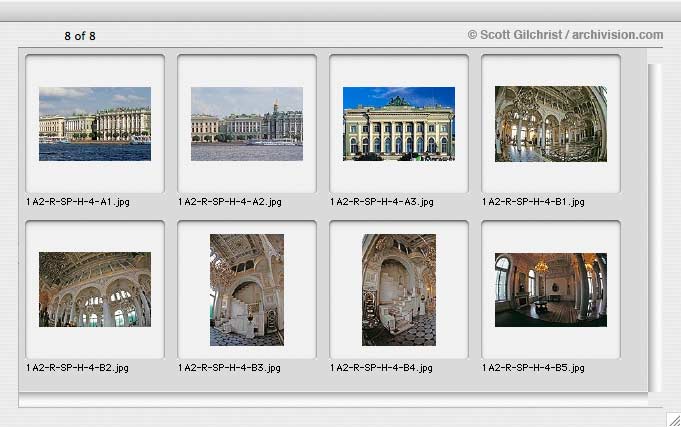Open thumbnail for 1A2-R-SP-H-4-B5.jpg

click(551, 290)
